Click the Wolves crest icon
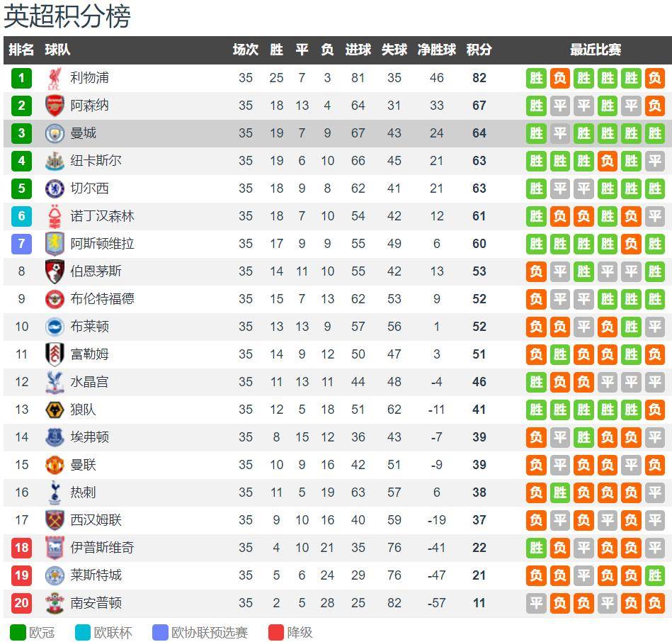This screenshot has height=642, width=672. pos(55,410)
